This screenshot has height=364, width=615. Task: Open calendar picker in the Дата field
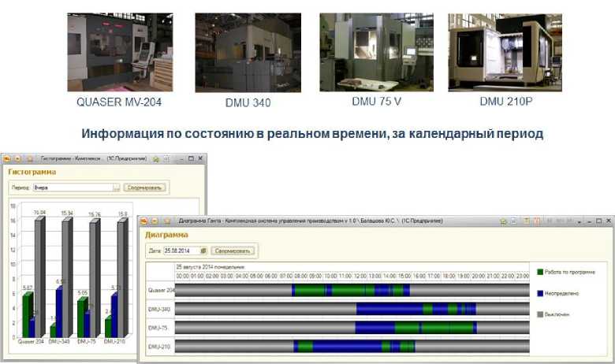(x=203, y=251)
